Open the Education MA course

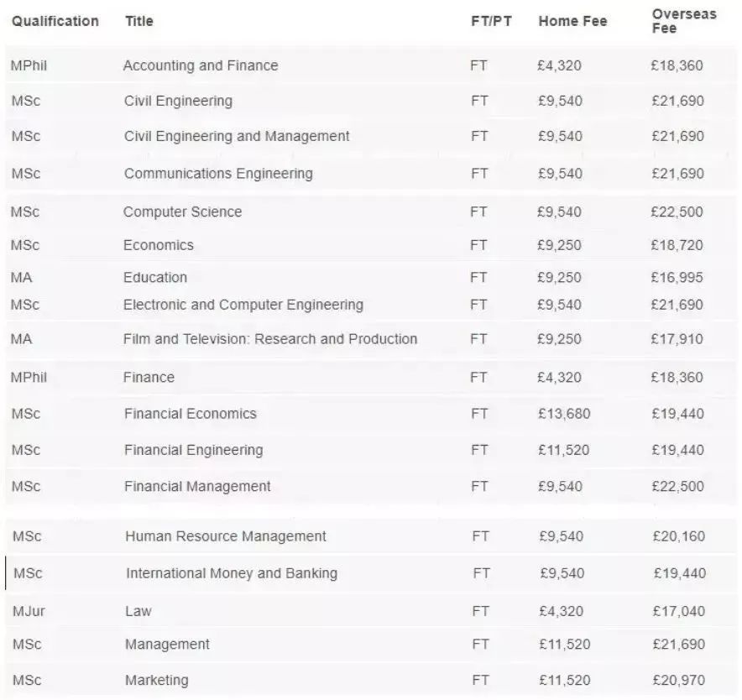155,277
